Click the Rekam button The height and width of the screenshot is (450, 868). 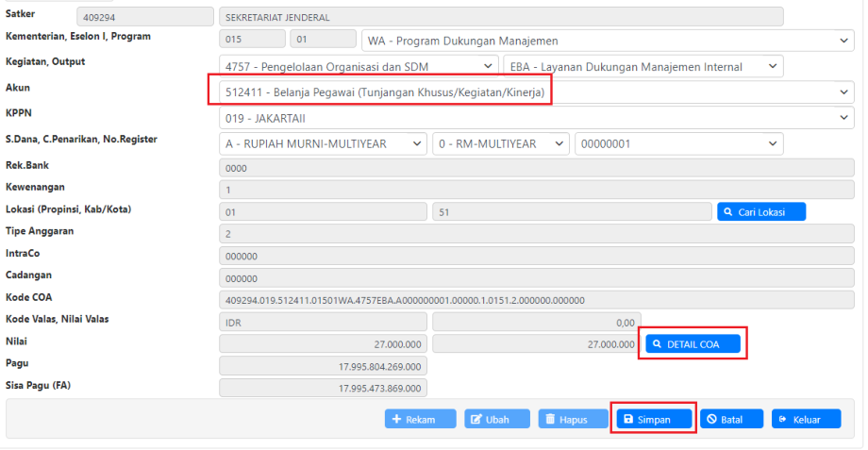[420, 419]
